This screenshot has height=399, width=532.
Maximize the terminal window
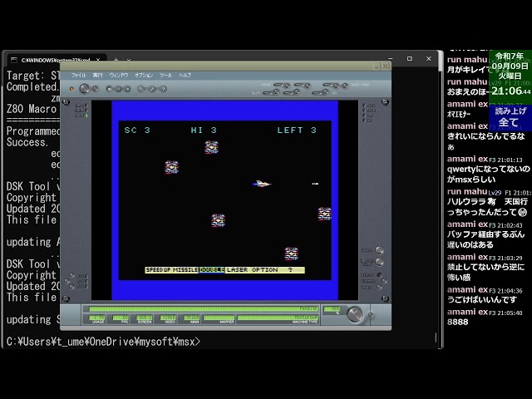(x=410, y=59)
